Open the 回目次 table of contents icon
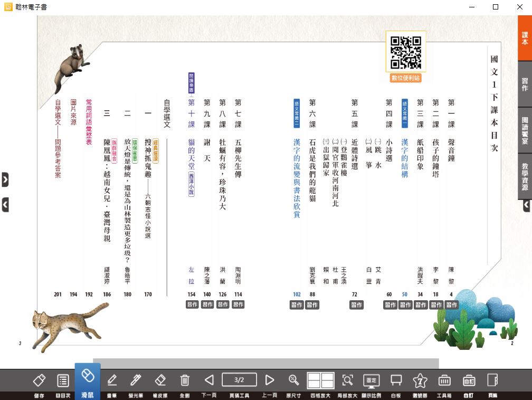The height and width of the screenshot is (400, 532). click(63, 380)
